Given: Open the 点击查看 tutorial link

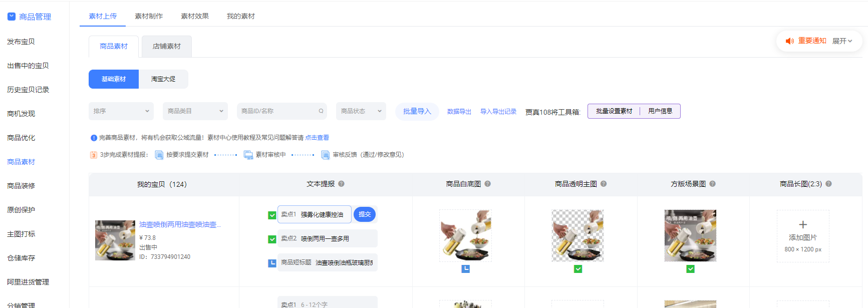Looking at the screenshot, I should coord(317,138).
